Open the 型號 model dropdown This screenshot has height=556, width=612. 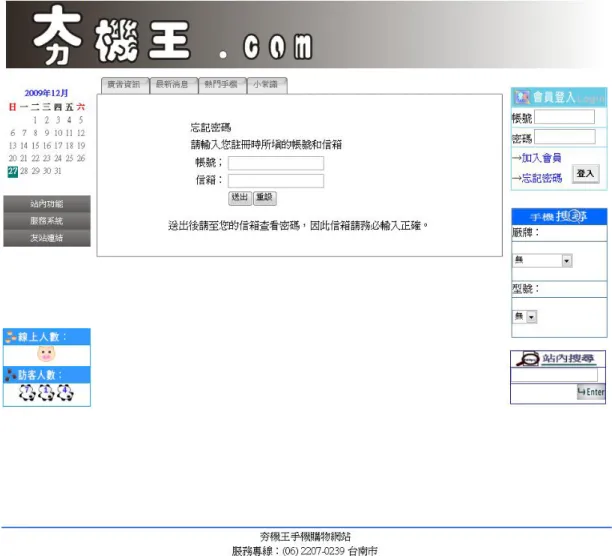[x=525, y=316]
